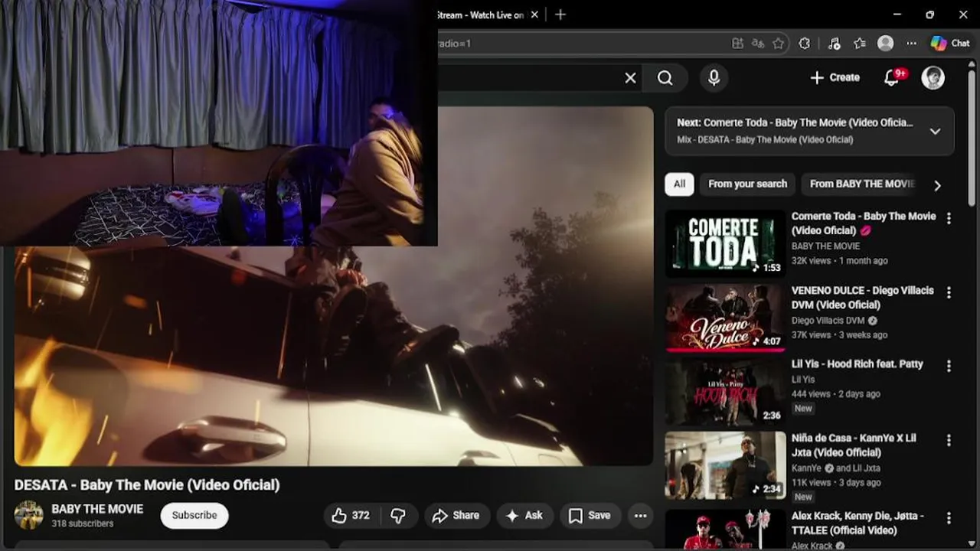The height and width of the screenshot is (551, 980).
Task: Open YouTube account avatar menu
Action: [x=933, y=77]
